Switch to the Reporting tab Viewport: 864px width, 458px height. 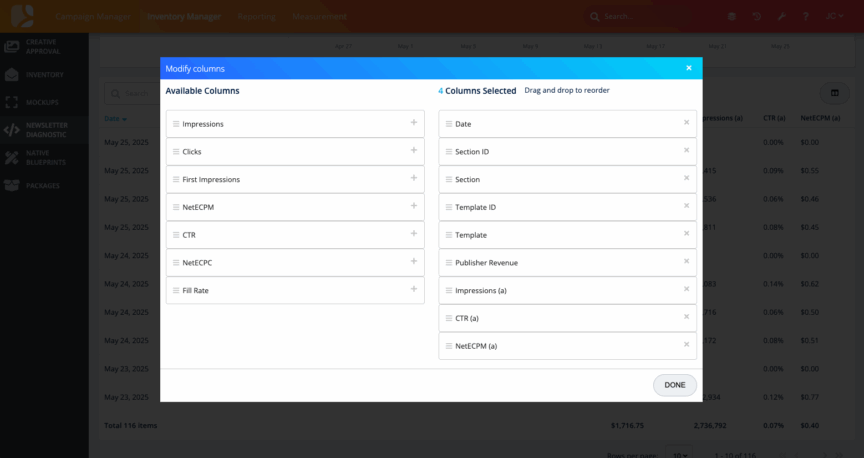258,17
